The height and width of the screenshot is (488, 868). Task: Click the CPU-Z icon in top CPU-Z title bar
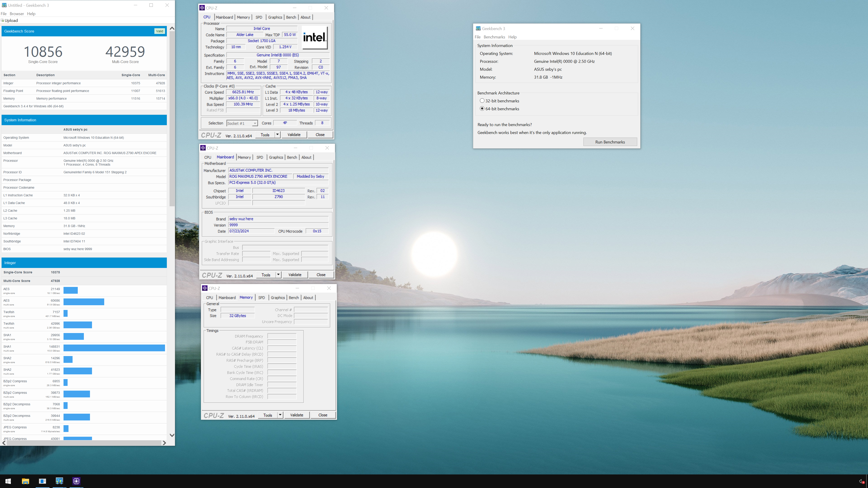click(x=202, y=8)
